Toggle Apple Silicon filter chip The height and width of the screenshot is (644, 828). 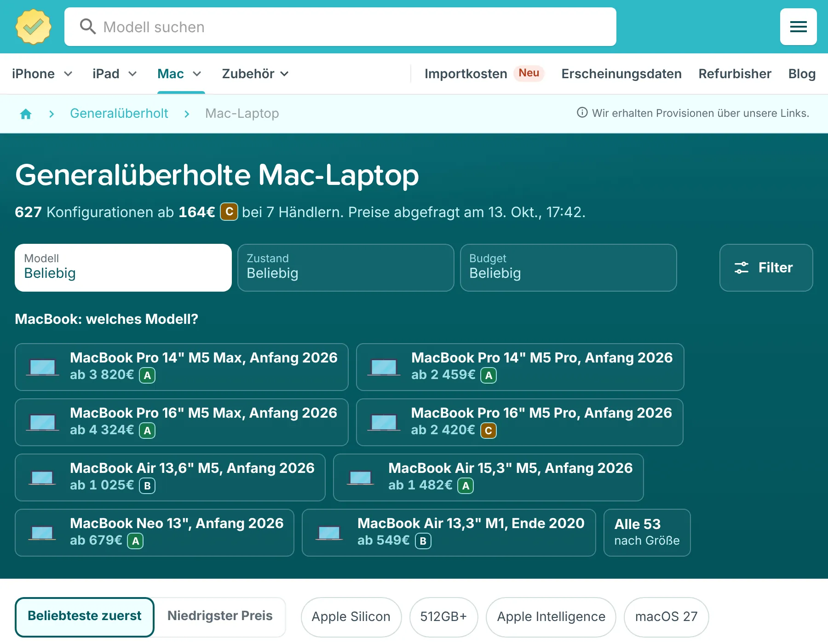pos(351,617)
